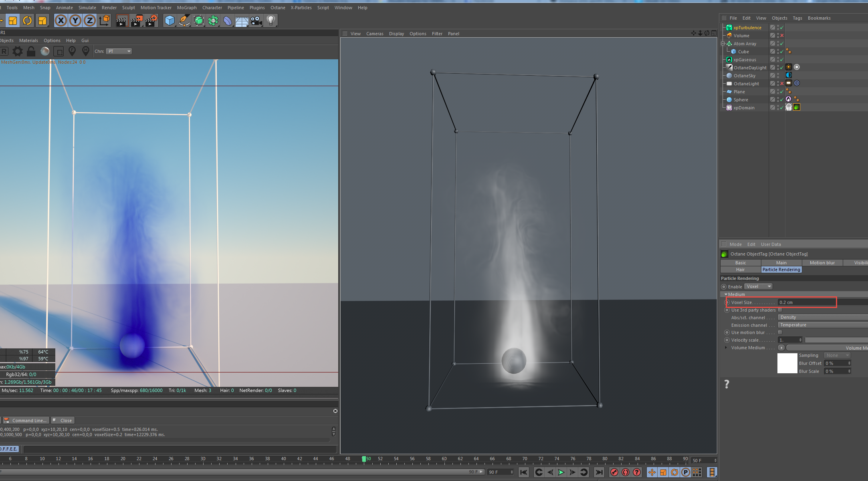Enable Use 3rd party shaders checkbox
Viewport: 868px width, 481px height.
pyautogui.click(x=780, y=310)
